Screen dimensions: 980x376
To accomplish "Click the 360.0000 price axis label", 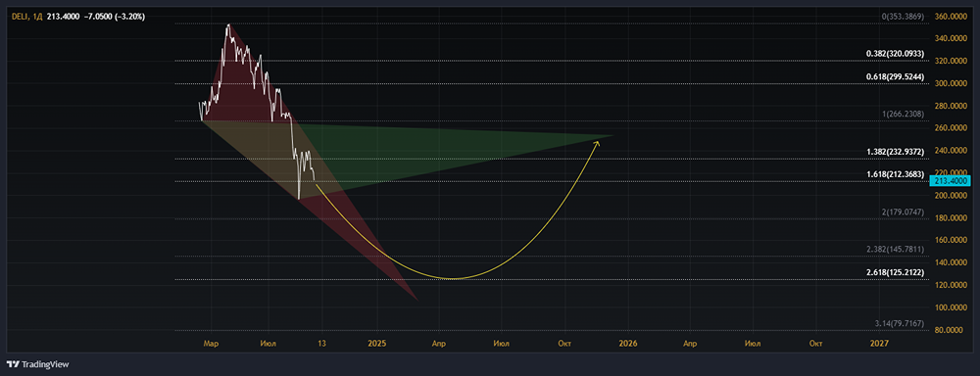I will [x=950, y=17].
